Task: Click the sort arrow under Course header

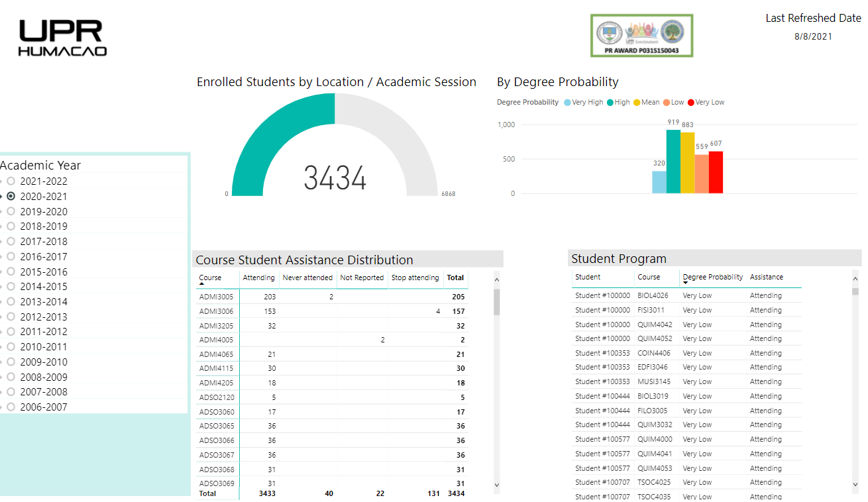Action: [x=201, y=283]
